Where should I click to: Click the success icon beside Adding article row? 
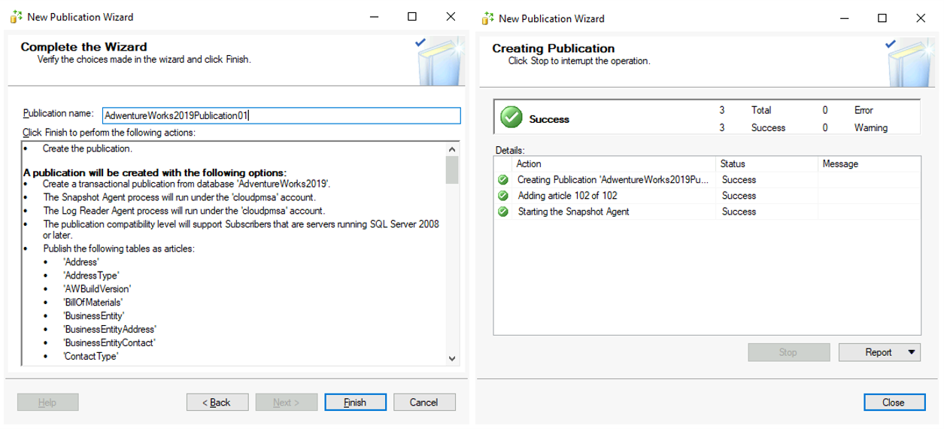click(503, 196)
